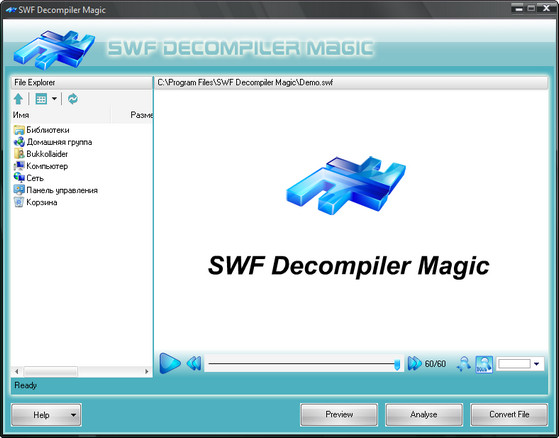The width and height of the screenshot is (559, 438).
Task: Rewind to previous frame
Action: pyautogui.click(x=194, y=364)
